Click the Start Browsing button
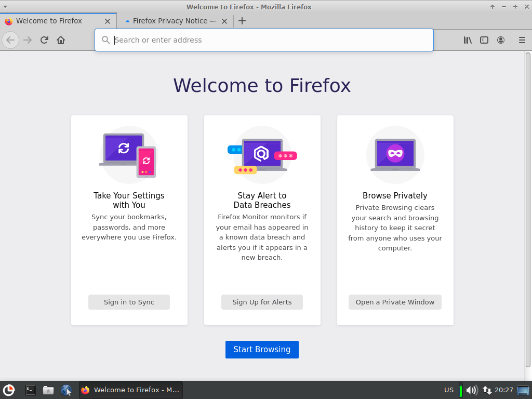Image resolution: width=532 pixels, height=399 pixels. (x=262, y=350)
